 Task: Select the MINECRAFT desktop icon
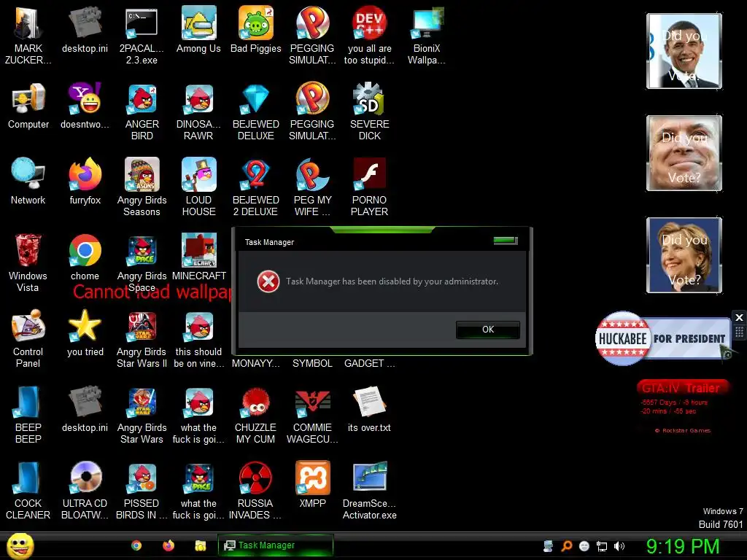click(x=198, y=257)
